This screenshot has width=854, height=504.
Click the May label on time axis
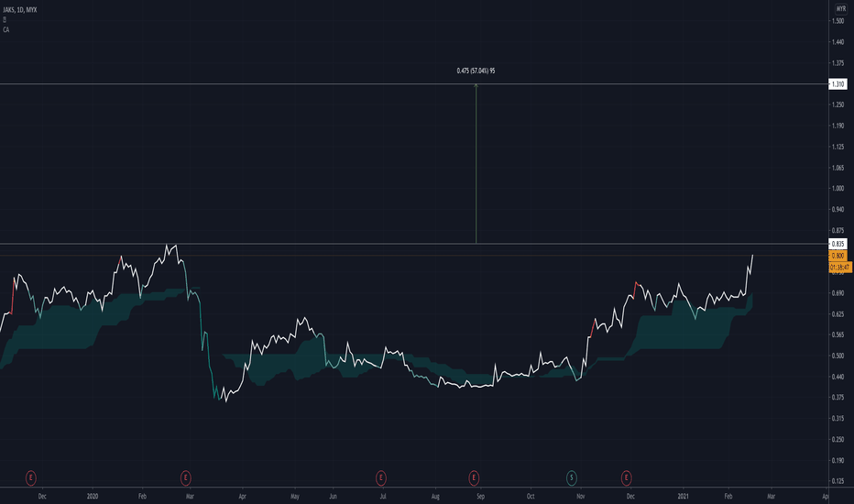[295, 497]
